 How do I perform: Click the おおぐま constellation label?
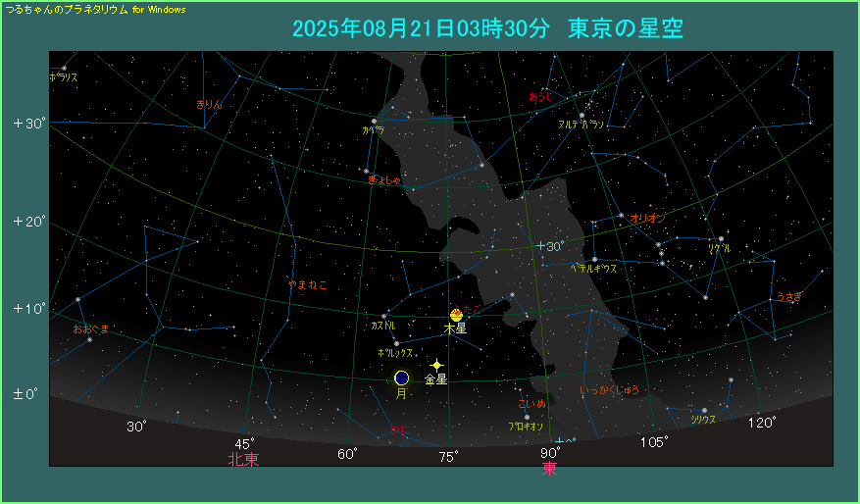91,328
